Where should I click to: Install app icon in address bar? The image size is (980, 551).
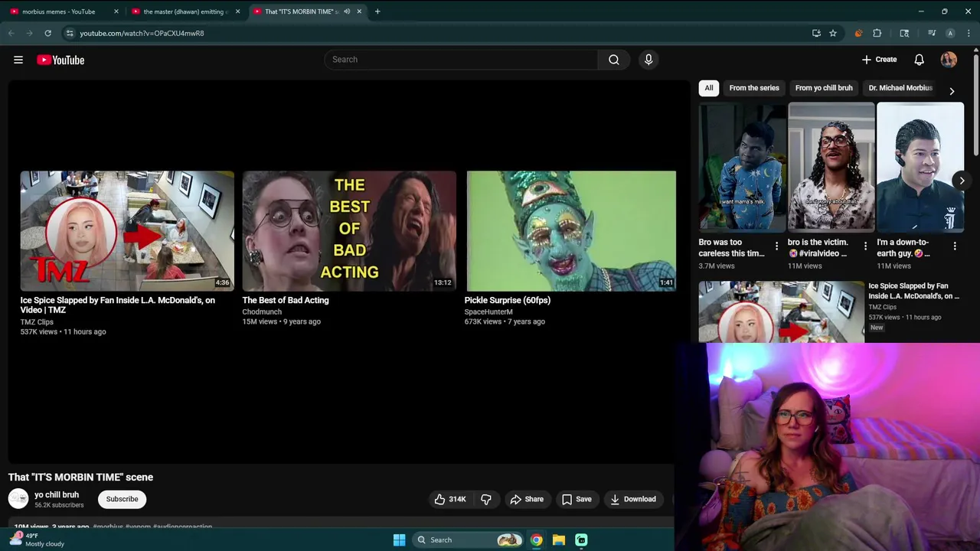pyautogui.click(x=816, y=34)
